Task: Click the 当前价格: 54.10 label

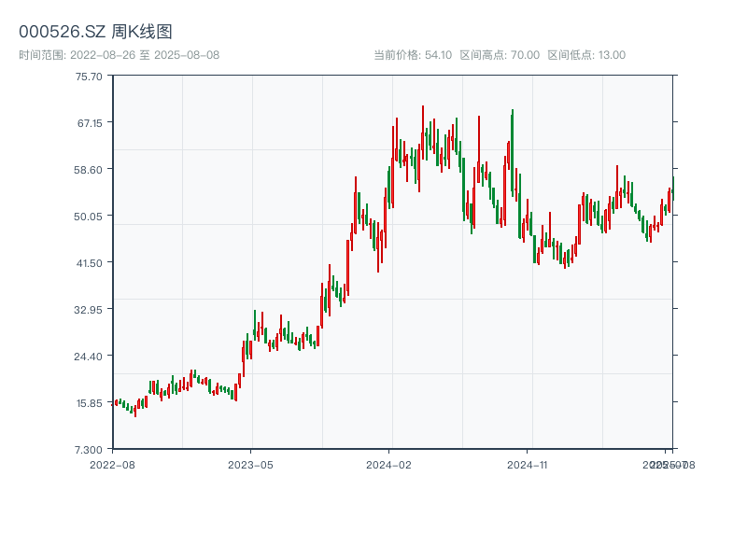Action: (413, 55)
